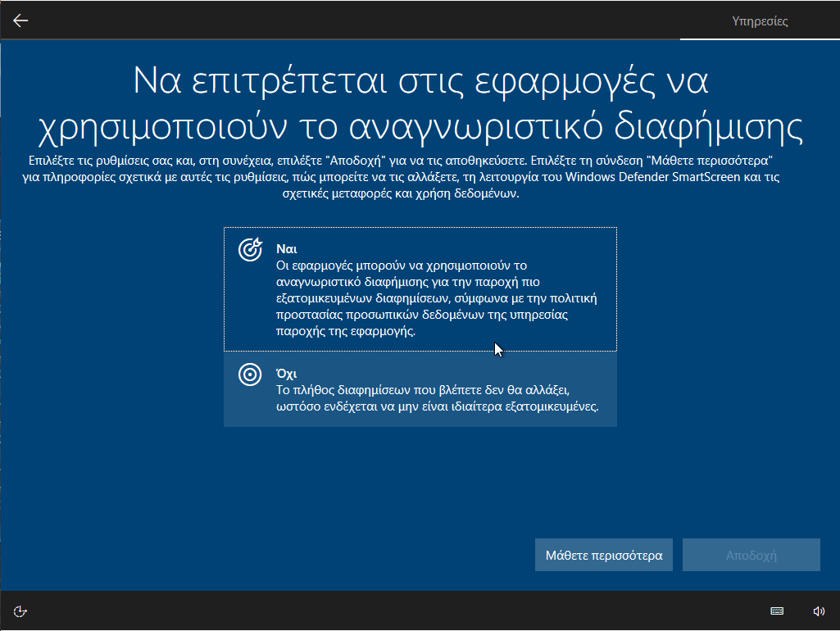Open the Ease of Access icon
The image size is (840, 631).
[x=20, y=611]
